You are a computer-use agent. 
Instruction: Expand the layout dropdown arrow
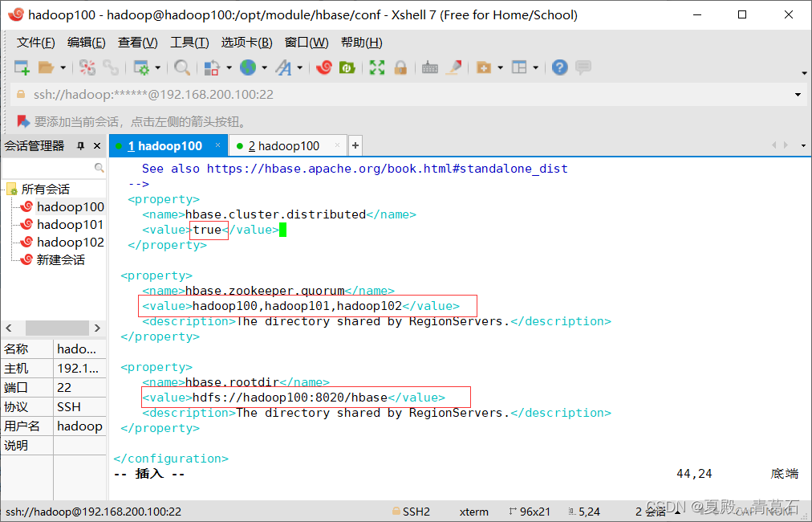coord(535,68)
